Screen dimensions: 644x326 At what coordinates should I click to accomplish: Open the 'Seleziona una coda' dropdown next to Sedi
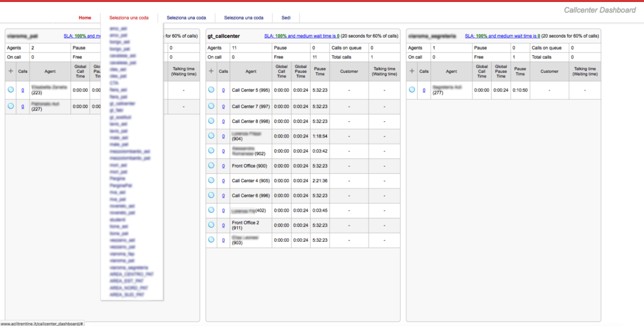[x=243, y=18]
